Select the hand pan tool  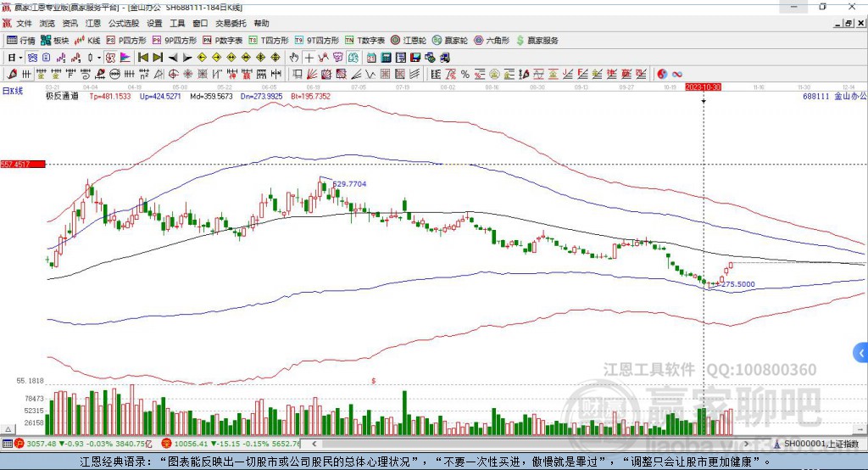[x=294, y=58]
